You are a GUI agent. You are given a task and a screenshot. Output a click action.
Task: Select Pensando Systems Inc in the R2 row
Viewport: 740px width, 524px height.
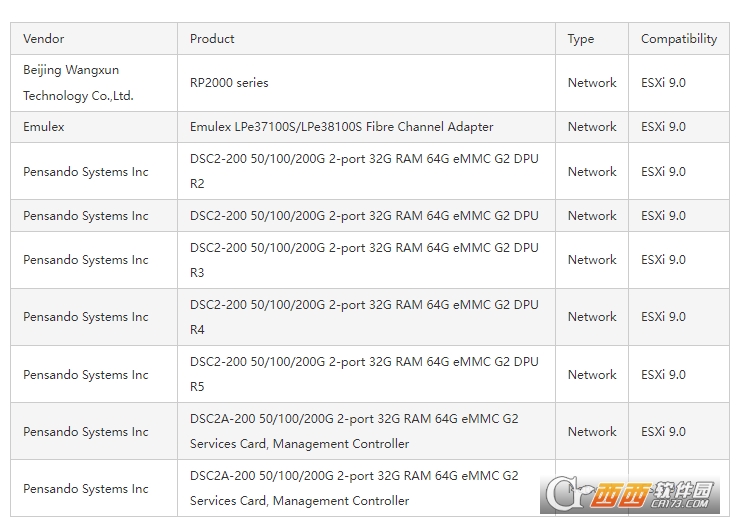point(86,171)
